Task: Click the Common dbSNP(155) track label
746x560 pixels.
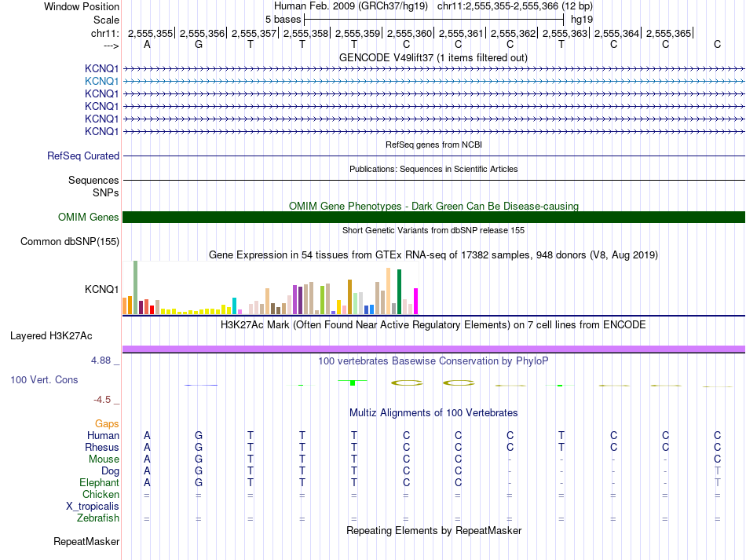Action: 70,242
